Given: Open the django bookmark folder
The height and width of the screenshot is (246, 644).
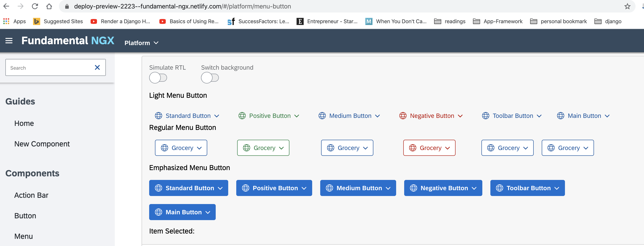Looking at the screenshot, I should 608,21.
